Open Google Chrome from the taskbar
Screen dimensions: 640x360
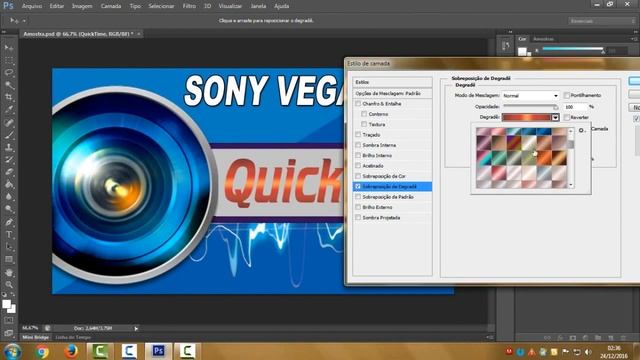42,351
